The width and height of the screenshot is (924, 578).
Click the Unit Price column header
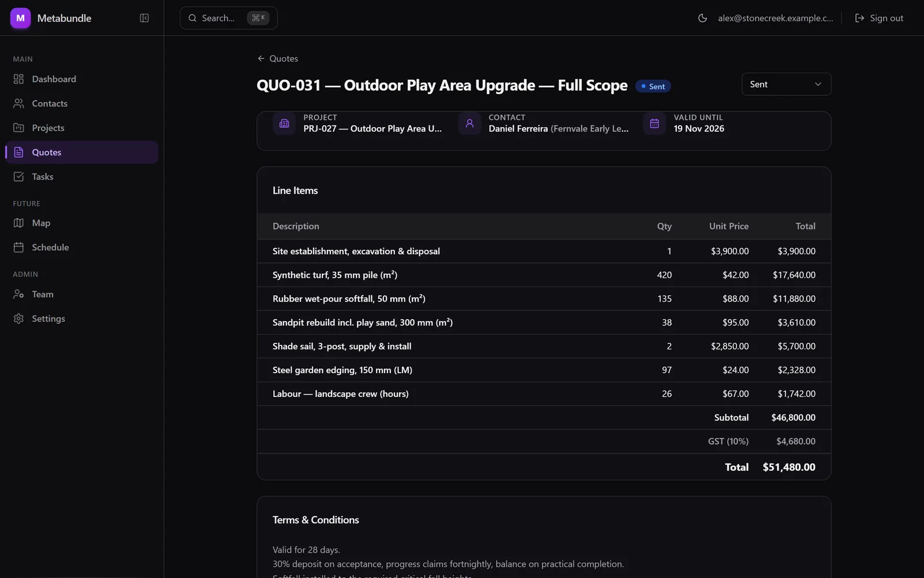pyautogui.click(x=729, y=226)
